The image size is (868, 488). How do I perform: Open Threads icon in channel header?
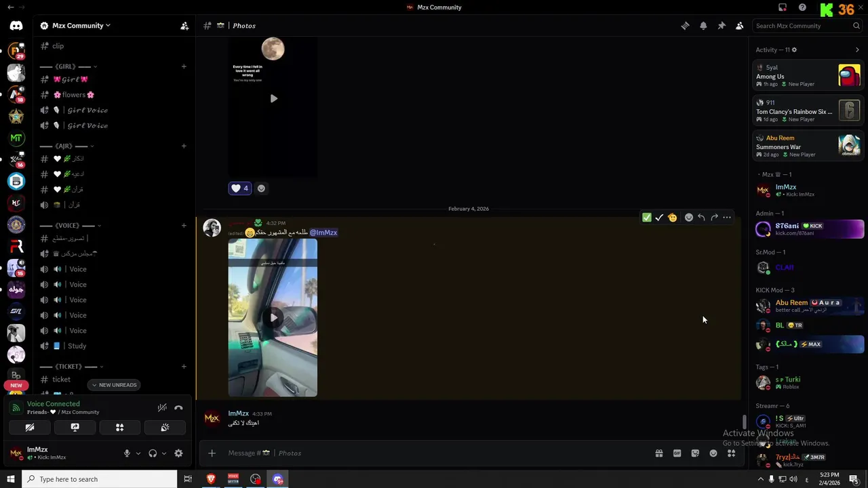(685, 26)
